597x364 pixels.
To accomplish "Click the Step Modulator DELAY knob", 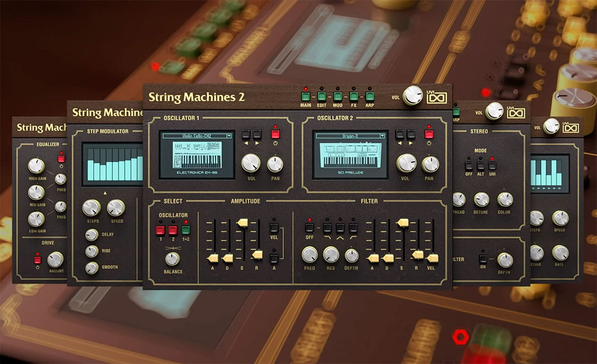I will click(92, 235).
